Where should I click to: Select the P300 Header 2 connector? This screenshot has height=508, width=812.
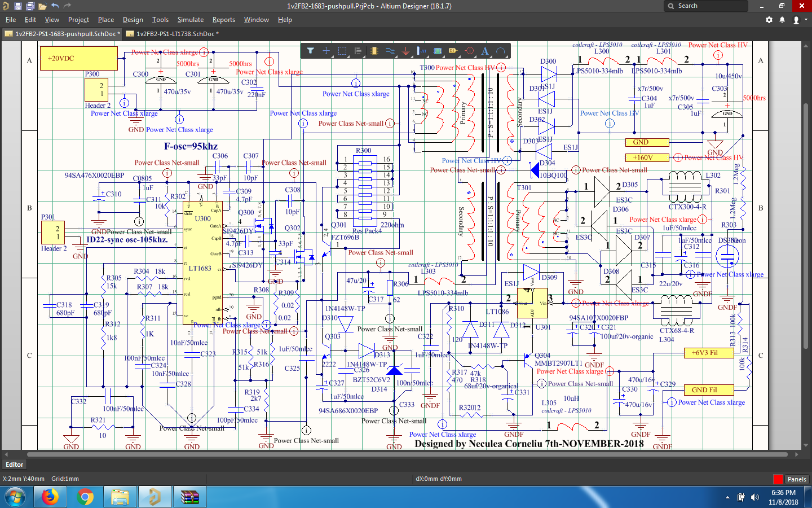click(96, 90)
